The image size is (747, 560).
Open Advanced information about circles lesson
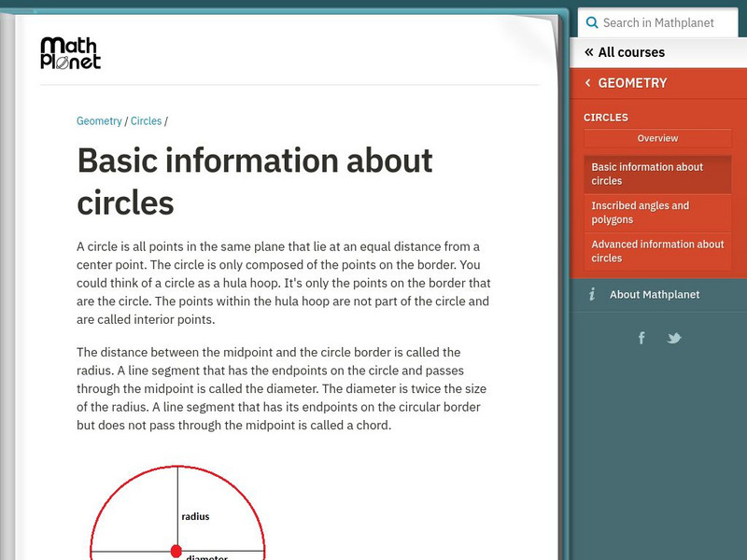pyautogui.click(x=657, y=251)
